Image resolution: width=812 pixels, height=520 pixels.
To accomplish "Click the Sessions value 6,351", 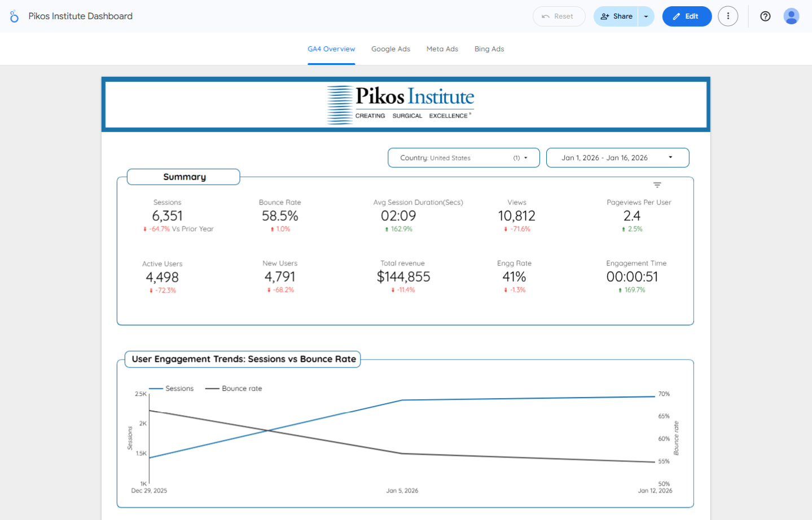I will pyautogui.click(x=168, y=216).
